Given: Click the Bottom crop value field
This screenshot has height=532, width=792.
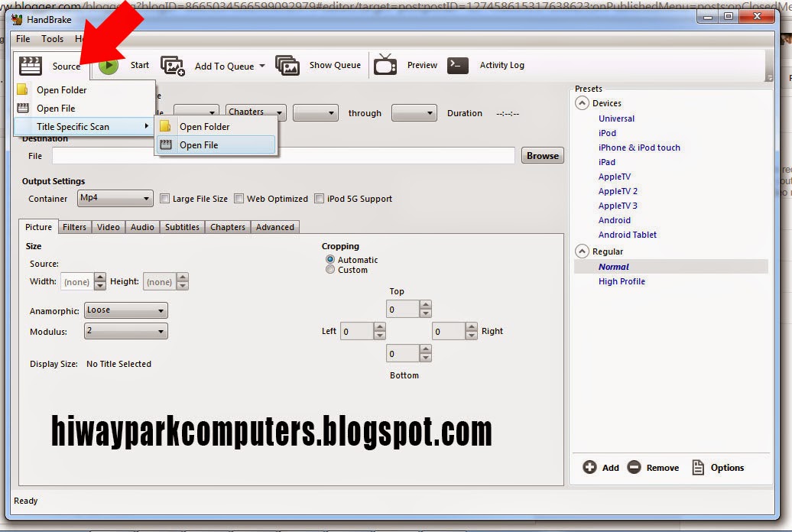Looking at the screenshot, I should click(403, 354).
